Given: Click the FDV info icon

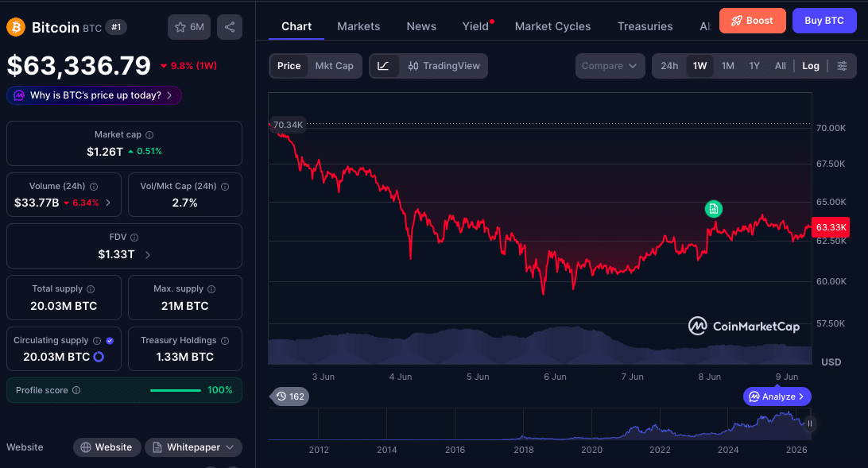Looking at the screenshot, I should tap(134, 238).
